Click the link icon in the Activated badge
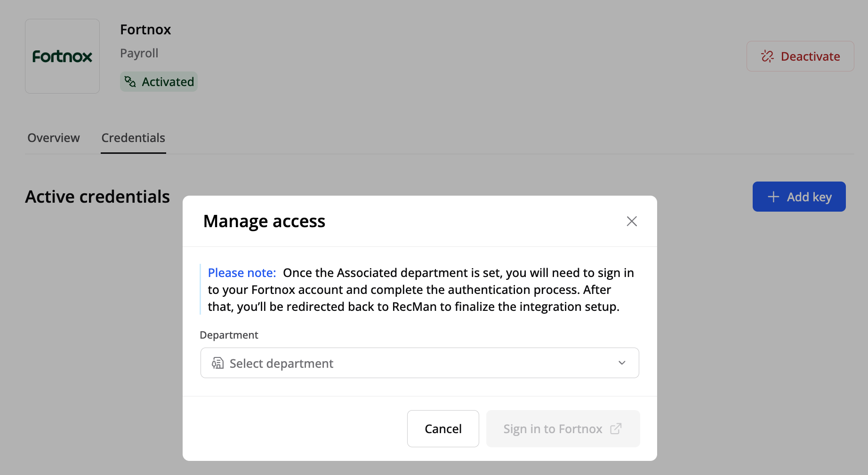The width and height of the screenshot is (868, 475). point(130,82)
